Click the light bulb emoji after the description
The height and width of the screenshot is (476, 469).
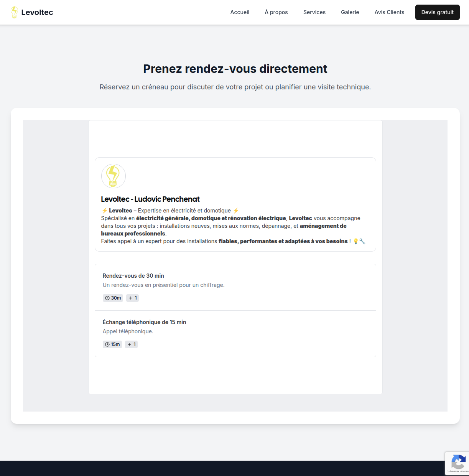pos(355,241)
